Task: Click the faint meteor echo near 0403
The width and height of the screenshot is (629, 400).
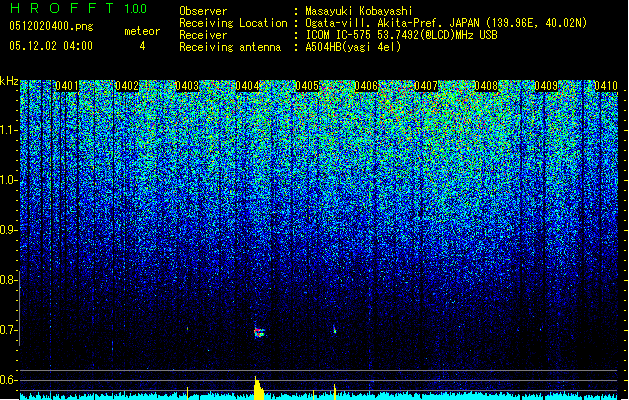Action: [187, 329]
